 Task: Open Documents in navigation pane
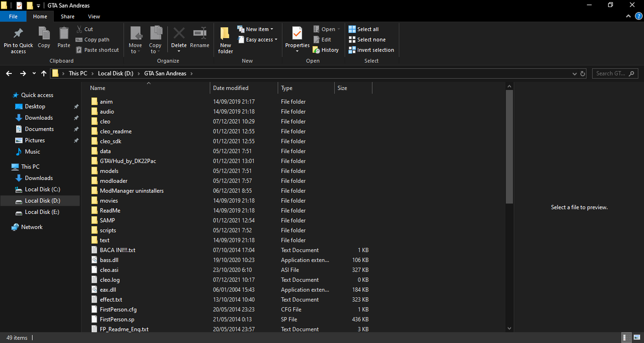[39, 129]
